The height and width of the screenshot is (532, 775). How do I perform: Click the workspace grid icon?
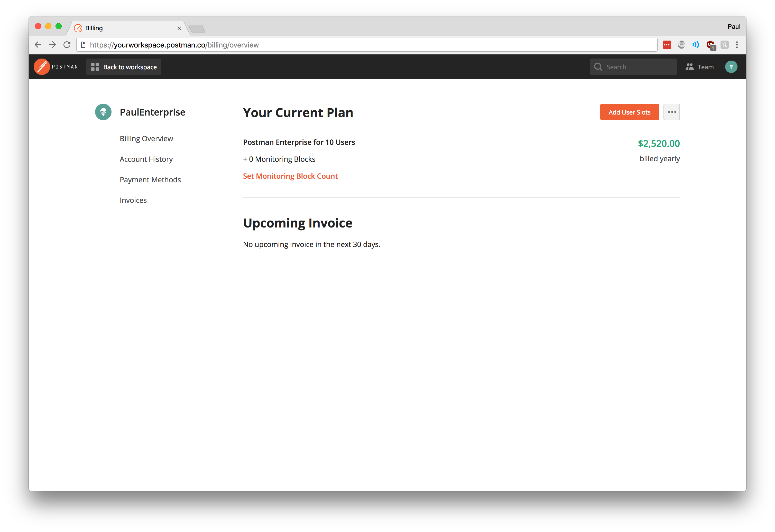(95, 67)
